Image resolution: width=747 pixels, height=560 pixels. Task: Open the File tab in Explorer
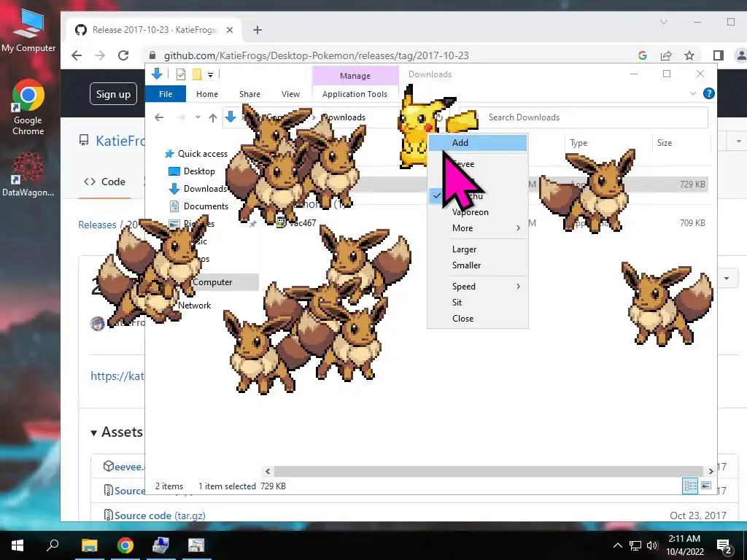pos(166,94)
